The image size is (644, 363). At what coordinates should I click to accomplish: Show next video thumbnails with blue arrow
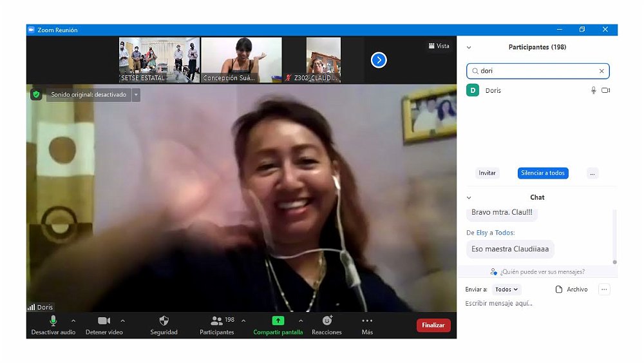coord(379,60)
